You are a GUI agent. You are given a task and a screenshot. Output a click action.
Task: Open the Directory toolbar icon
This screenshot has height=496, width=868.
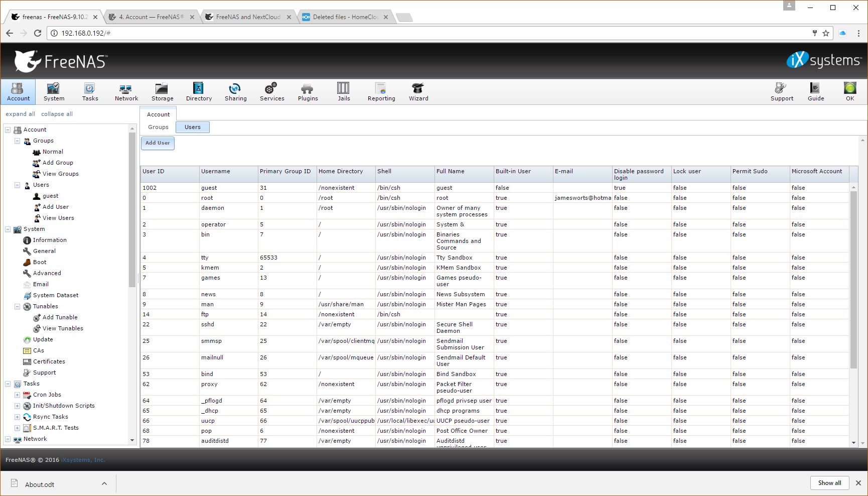199,92
